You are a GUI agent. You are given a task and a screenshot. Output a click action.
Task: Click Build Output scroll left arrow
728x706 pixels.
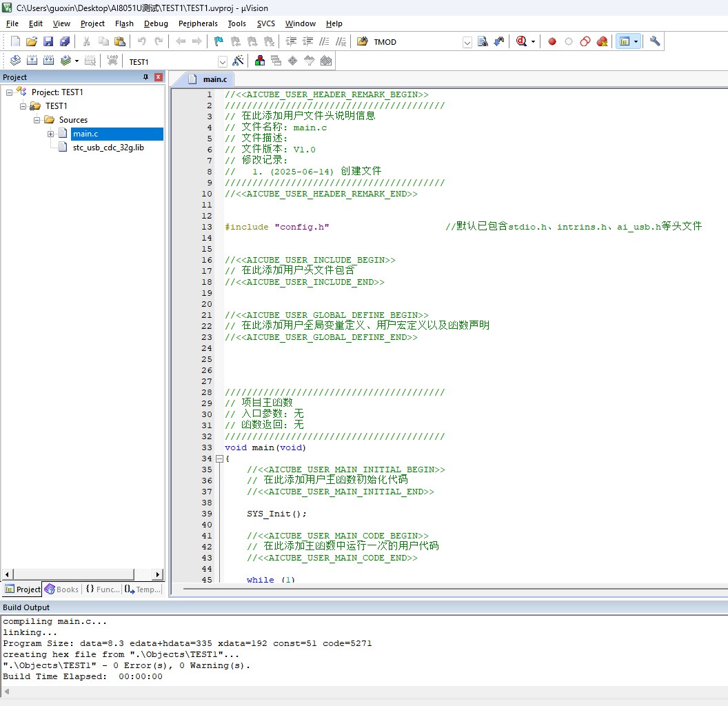click(6, 692)
